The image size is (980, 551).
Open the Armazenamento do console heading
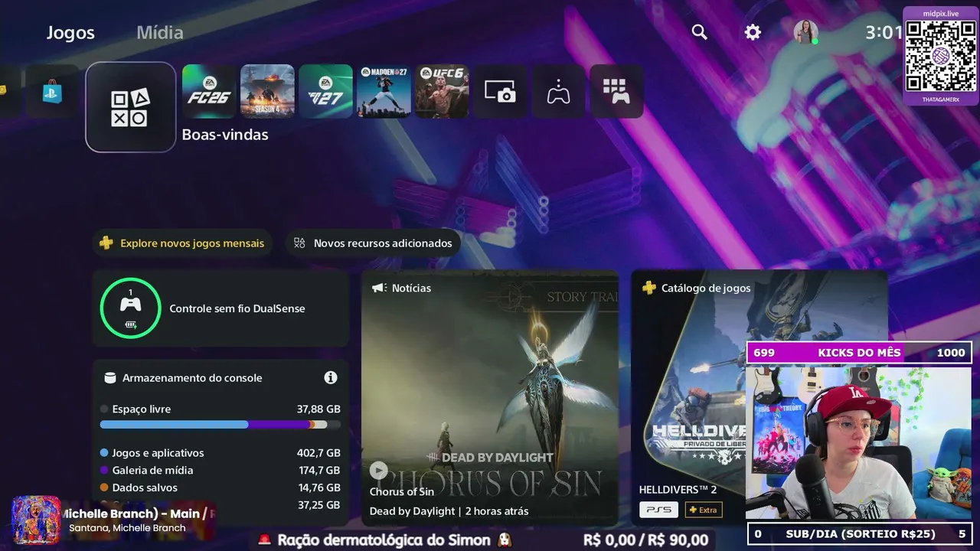pos(192,377)
